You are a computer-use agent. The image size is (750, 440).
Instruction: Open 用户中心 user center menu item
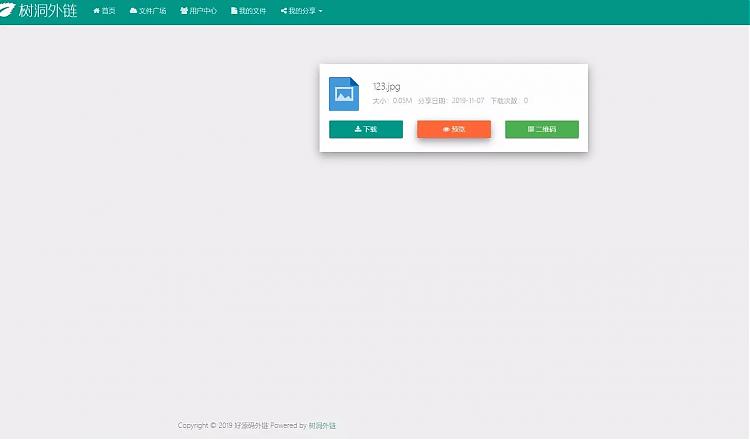coord(199,11)
